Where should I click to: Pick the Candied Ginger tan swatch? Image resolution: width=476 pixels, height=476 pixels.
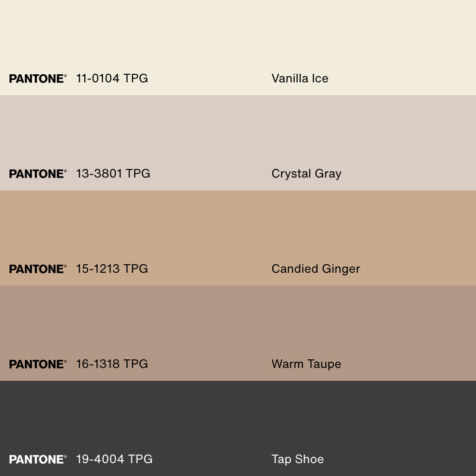(x=238, y=228)
